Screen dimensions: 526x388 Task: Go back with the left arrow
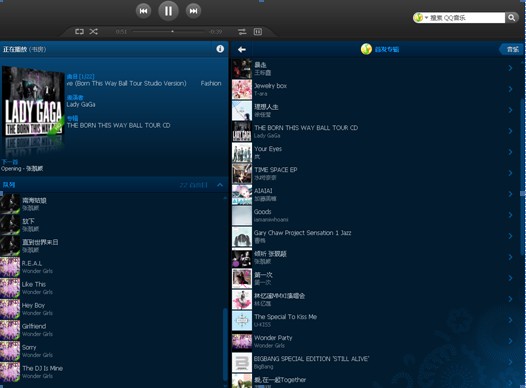point(242,50)
